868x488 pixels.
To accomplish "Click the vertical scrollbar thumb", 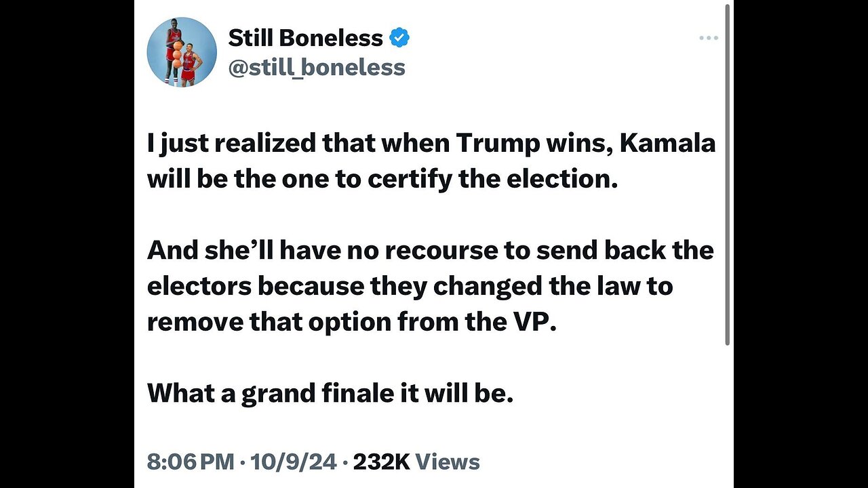I will click(x=728, y=175).
